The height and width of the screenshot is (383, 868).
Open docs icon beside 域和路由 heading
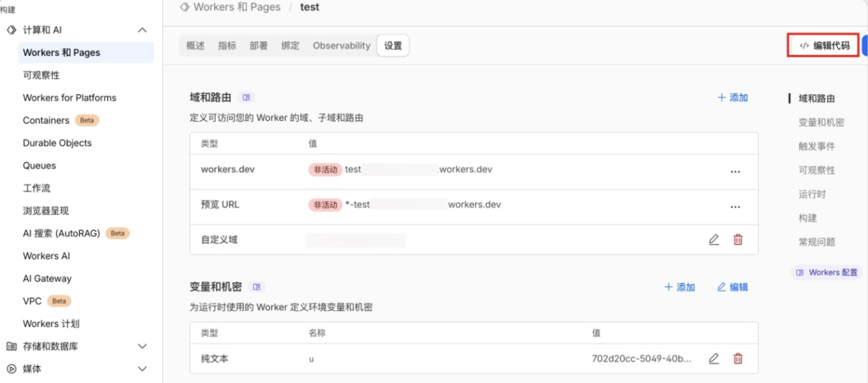click(x=247, y=97)
